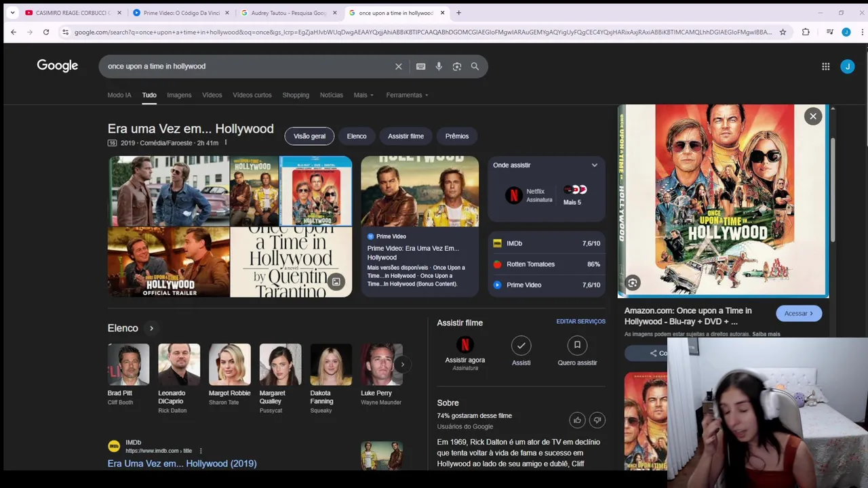Add movie to Quero assistir watchlist
Viewport: 868px width, 488px height.
pos(577,351)
